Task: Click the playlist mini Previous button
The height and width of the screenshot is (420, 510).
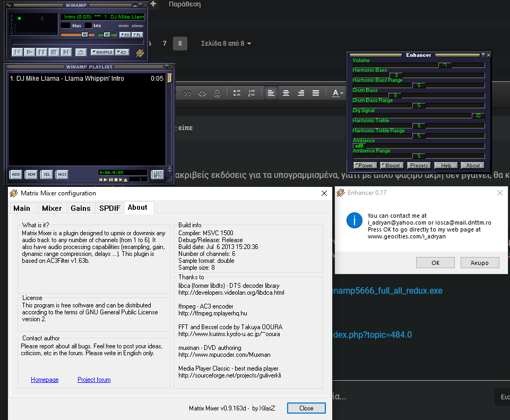Action: pyautogui.click(x=101, y=179)
